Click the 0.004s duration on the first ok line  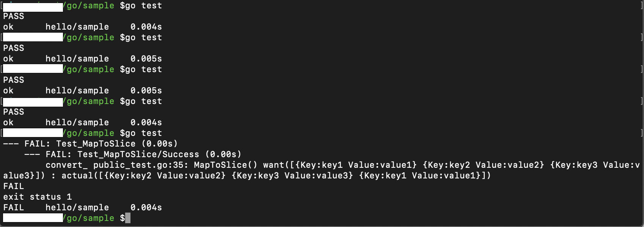tap(146, 27)
